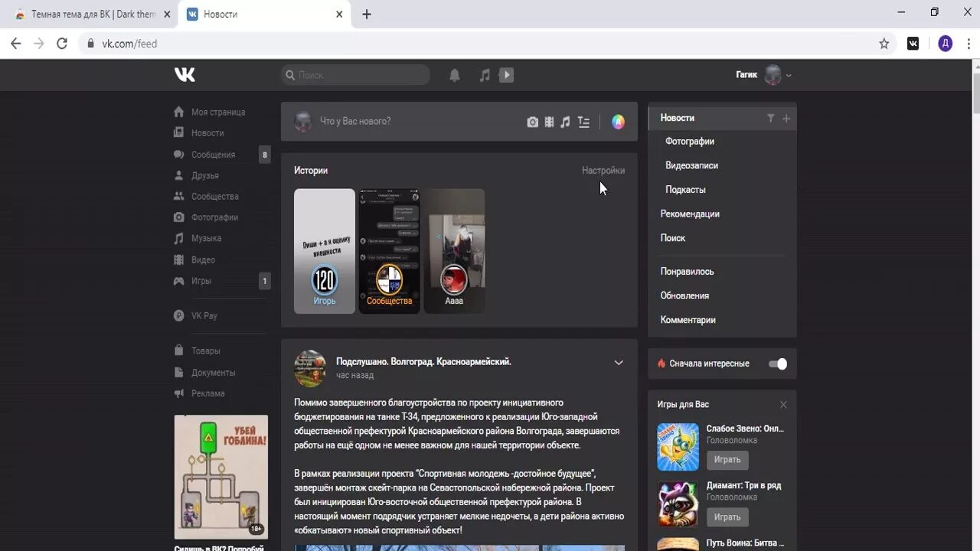
Task: Open the Chrome profile avatar 'Д'
Action: tap(946, 44)
